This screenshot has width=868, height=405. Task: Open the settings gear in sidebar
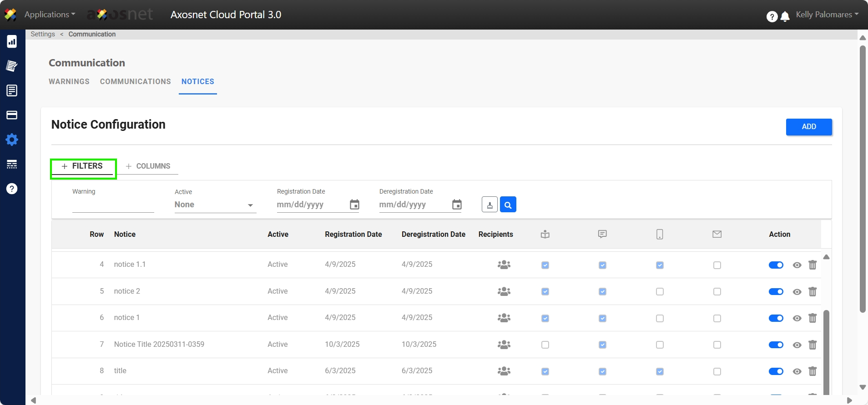[12, 140]
